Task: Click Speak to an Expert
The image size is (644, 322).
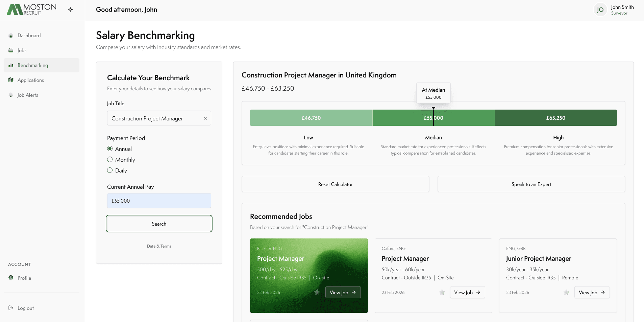Action: point(531,184)
